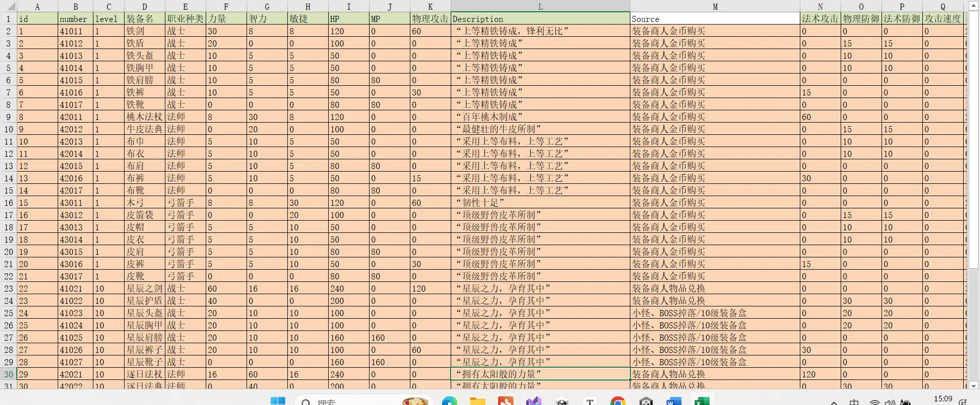Screen dimensions: 980x405
Task: Select column Q header
Action: (x=943, y=6)
